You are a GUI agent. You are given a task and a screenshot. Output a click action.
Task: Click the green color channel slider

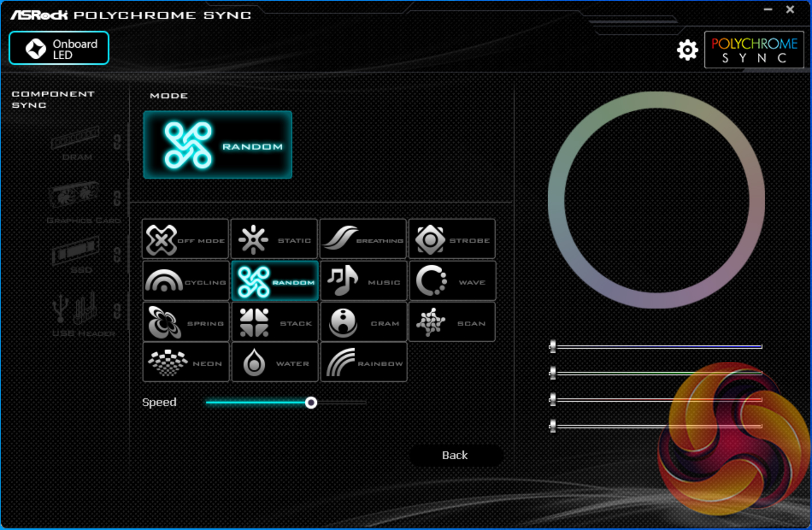[656, 373]
